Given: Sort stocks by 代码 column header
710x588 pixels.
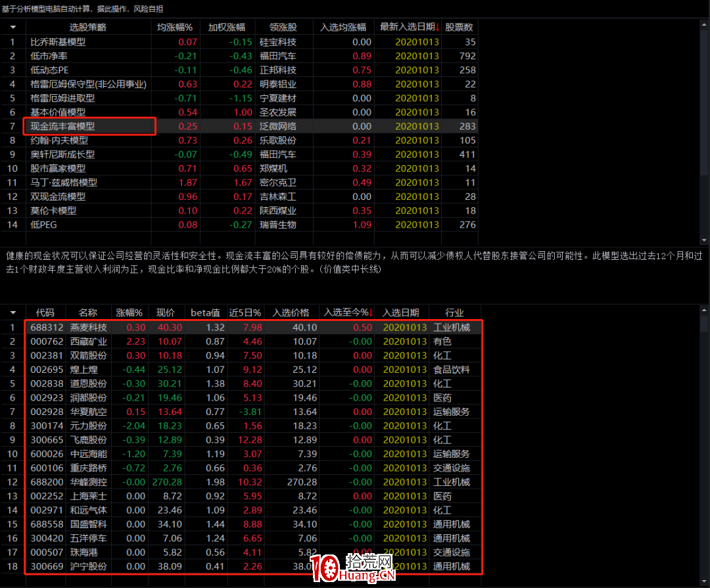Looking at the screenshot, I should click(45, 312).
